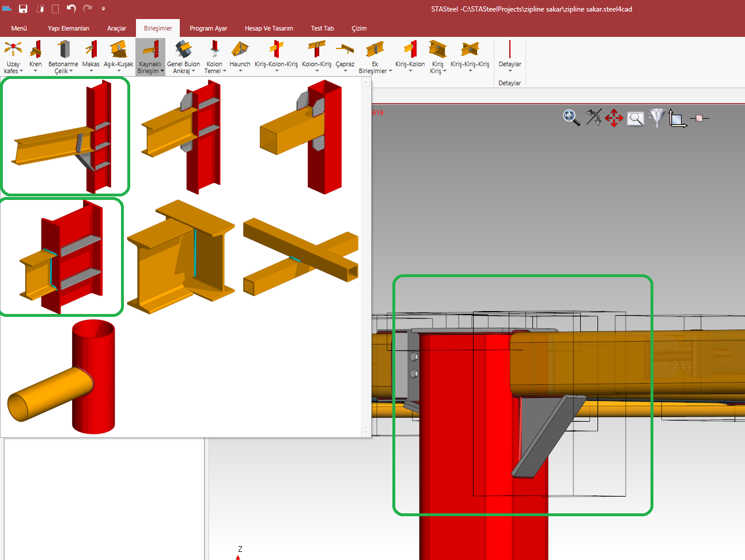Screen dimensions: 745x560
Task: Open the Yapı Elemanları tab
Action: (x=69, y=28)
